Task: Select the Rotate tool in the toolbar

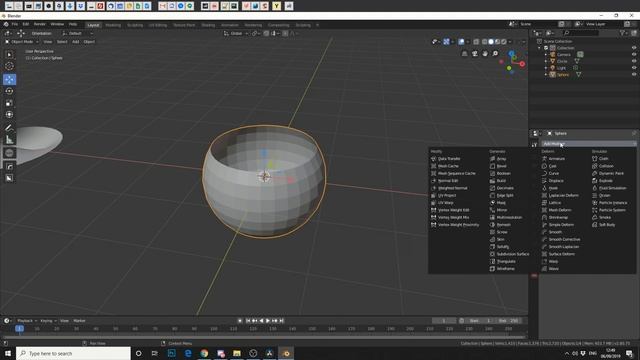Action: click(x=9, y=91)
